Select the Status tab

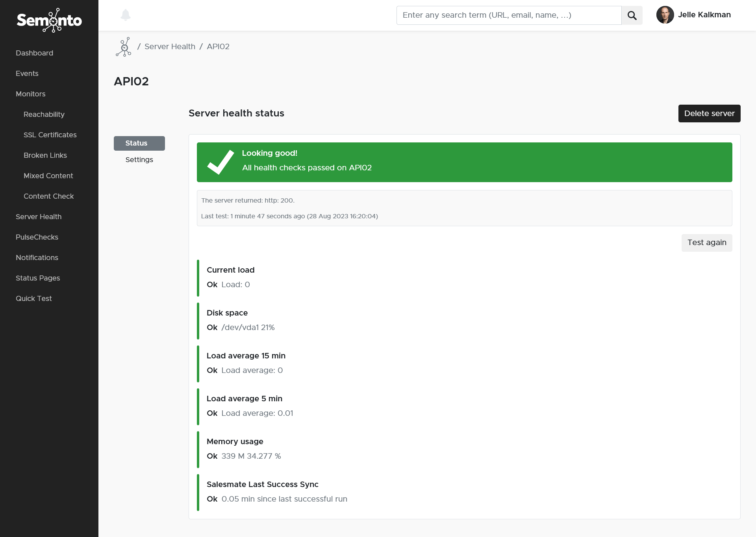[139, 143]
